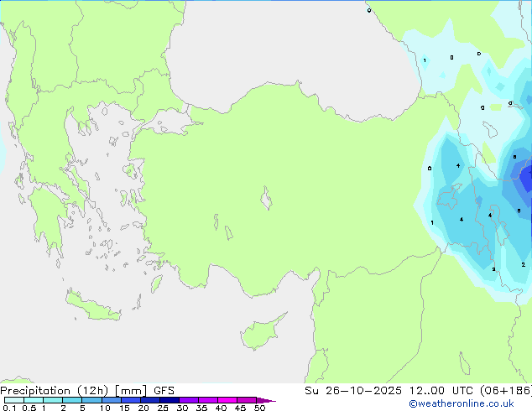Screen dimensions: 532x411
Task: Click the purple arrow past 50 on the legend
Action: click(x=266, y=400)
